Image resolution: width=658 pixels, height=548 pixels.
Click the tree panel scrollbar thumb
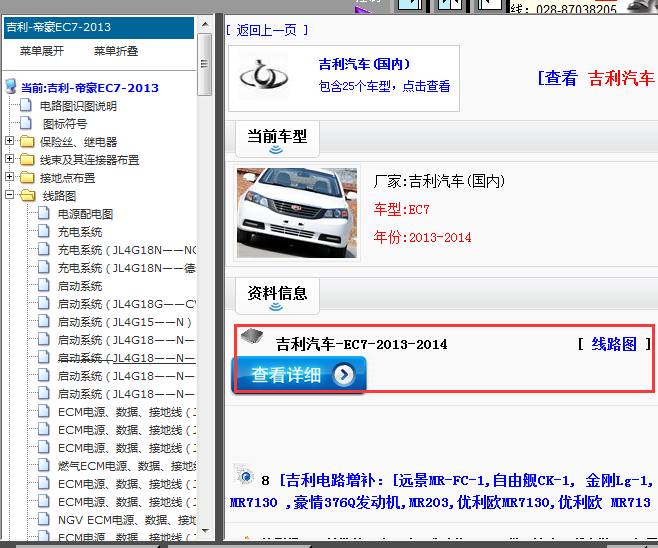click(x=204, y=64)
